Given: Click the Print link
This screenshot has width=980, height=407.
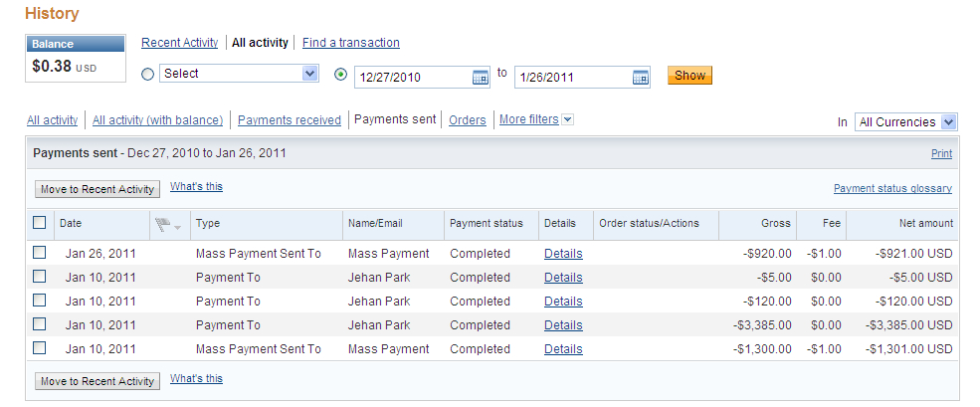Looking at the screenshot, I should 941,153.
